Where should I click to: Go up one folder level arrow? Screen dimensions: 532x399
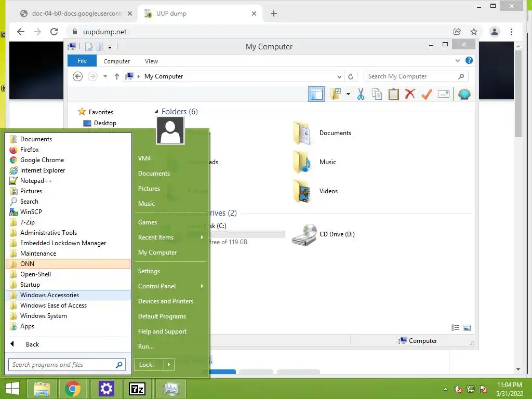click(117, 76)
